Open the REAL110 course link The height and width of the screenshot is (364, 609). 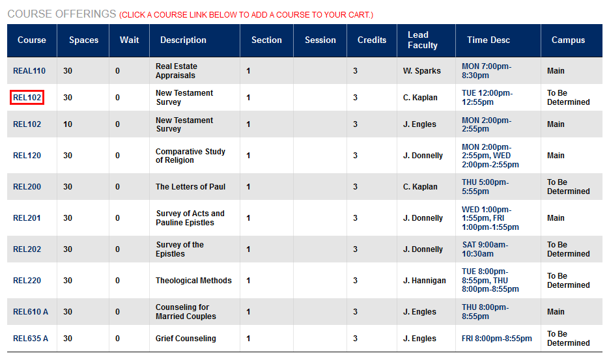[x=29, y=71]
